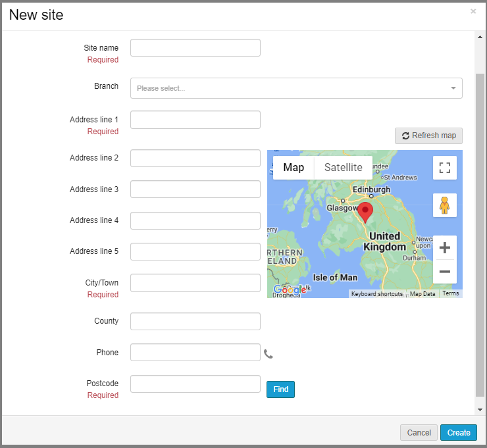Click Isle of Man label on map
Viewport: 487px width, 448px height.
[335, 278]
